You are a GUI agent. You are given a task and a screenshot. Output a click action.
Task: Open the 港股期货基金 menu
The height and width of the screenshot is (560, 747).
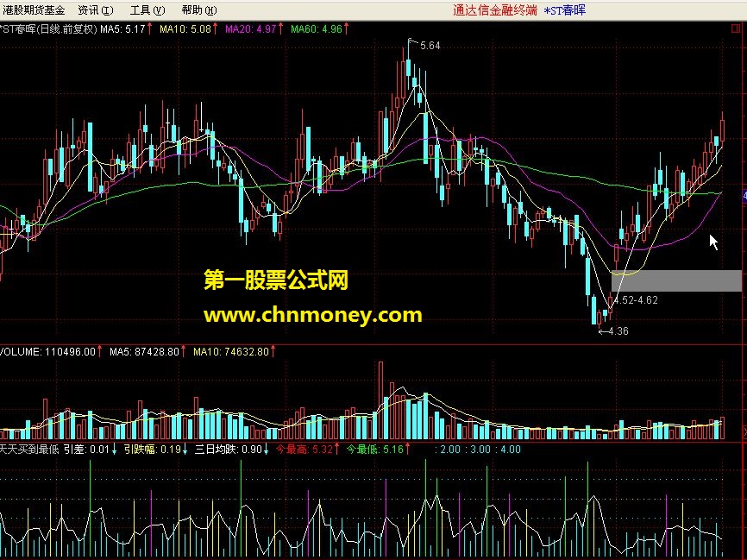[x=34, y=9]
